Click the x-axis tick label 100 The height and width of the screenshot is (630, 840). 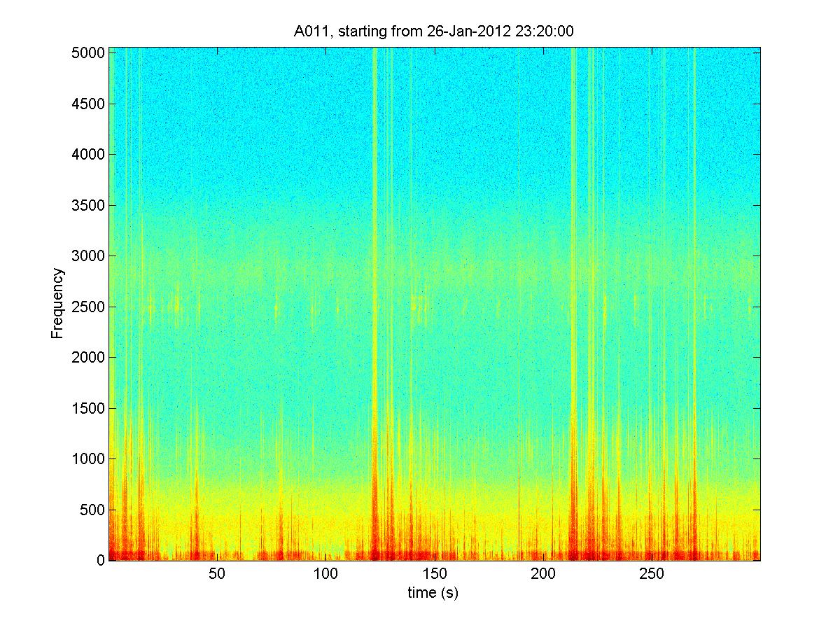[325, 574]
